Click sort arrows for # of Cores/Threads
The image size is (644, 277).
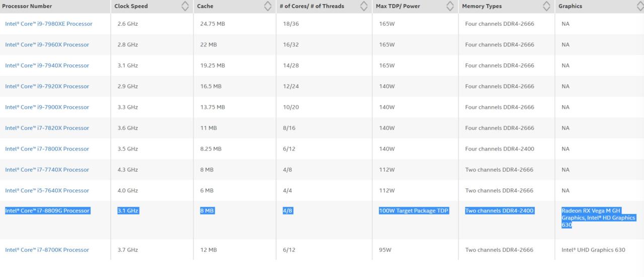pyautogui.click(x=364, y=7)
